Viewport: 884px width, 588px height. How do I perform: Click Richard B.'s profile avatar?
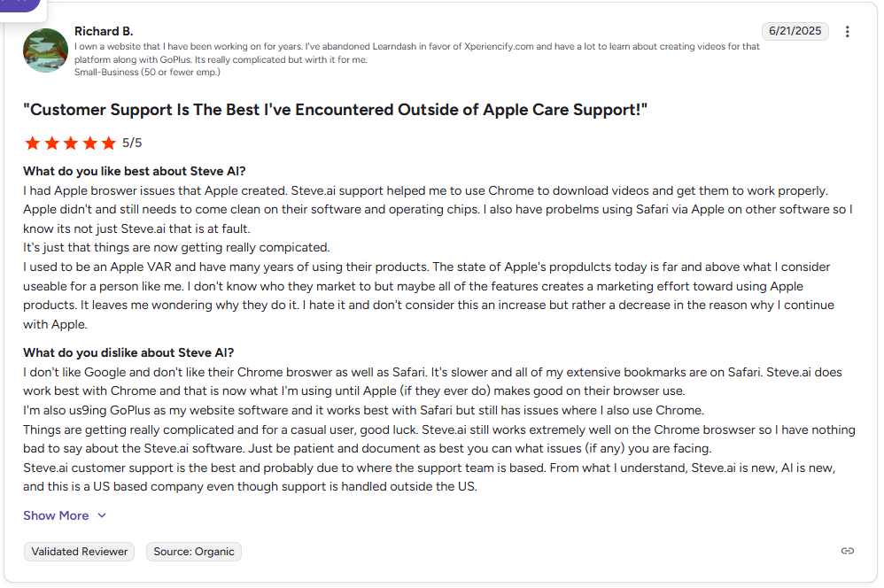click(46, 50)
